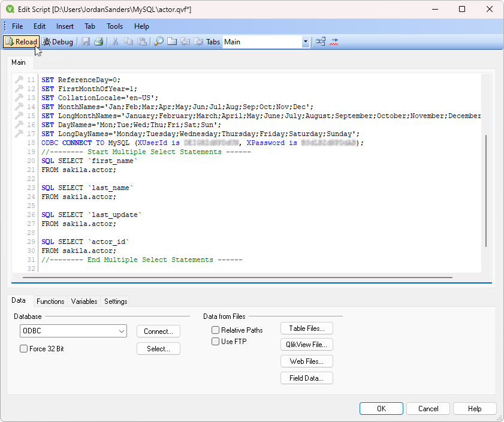This screenshot has width=504, height=422.
Task: Click the Save script icon
Action: coord(84,41)
